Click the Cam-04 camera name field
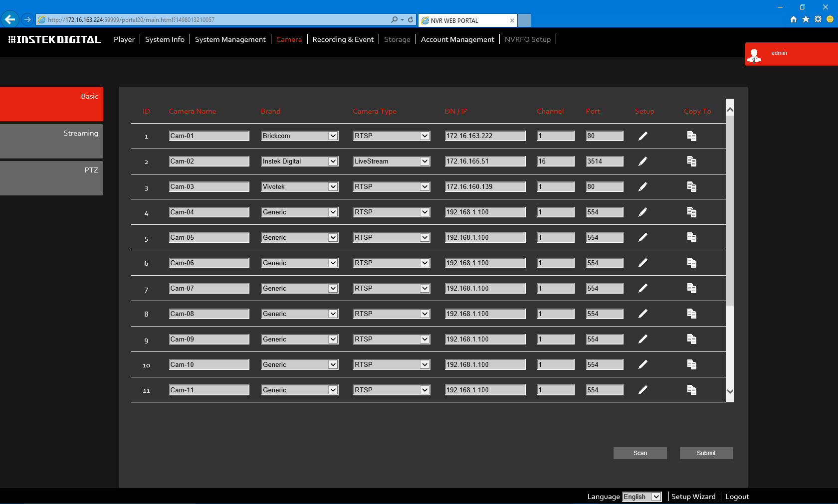838x504 pixels. click(209, 212)
